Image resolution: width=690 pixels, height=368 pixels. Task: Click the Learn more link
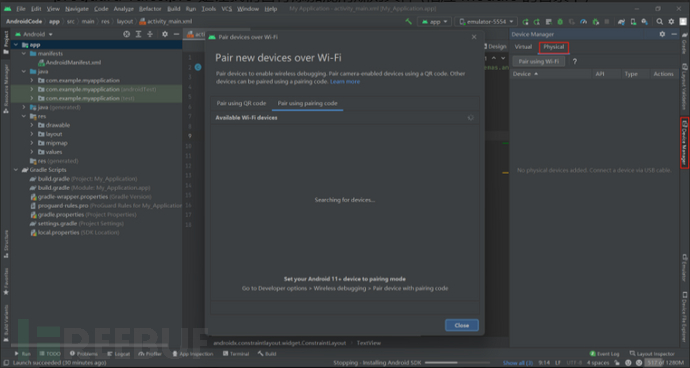(x=345, y=81)
